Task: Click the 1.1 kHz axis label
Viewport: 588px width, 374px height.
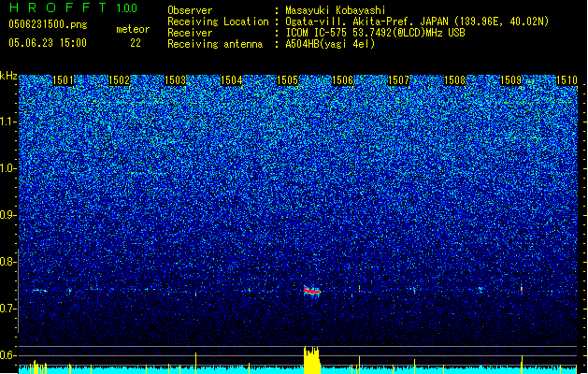Action: click(8, 122)
